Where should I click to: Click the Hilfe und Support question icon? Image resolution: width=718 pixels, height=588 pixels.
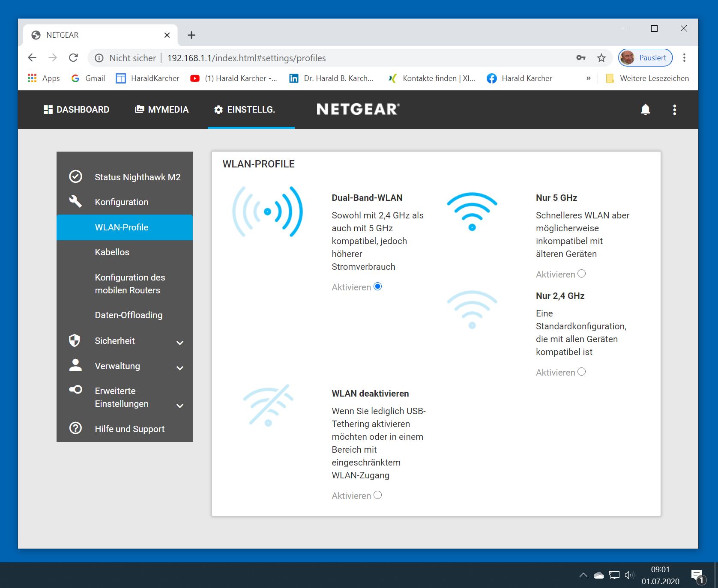point(76,428)
